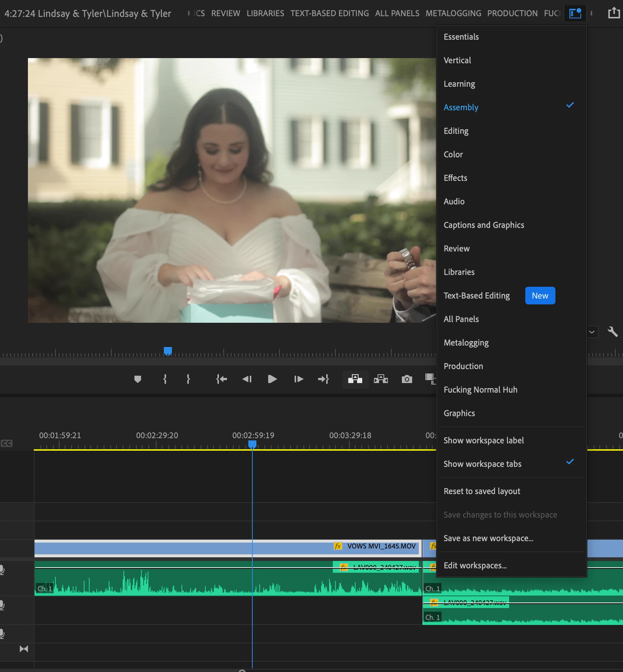Enable Show workspace label
This screenshot has width=623, height=672.
[511, 440]
